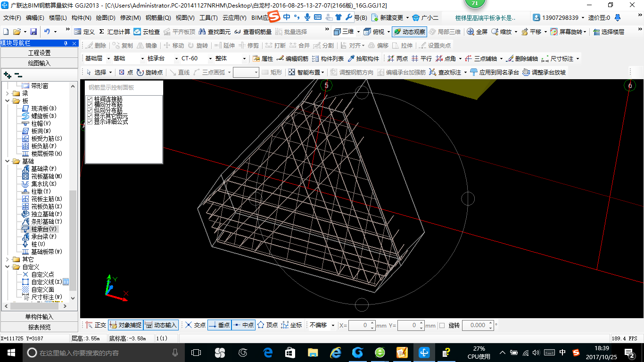Viewport: 644px width, 362px height.
Task: Select the 两点 two-point axis tool
Action: coord(397,58)
